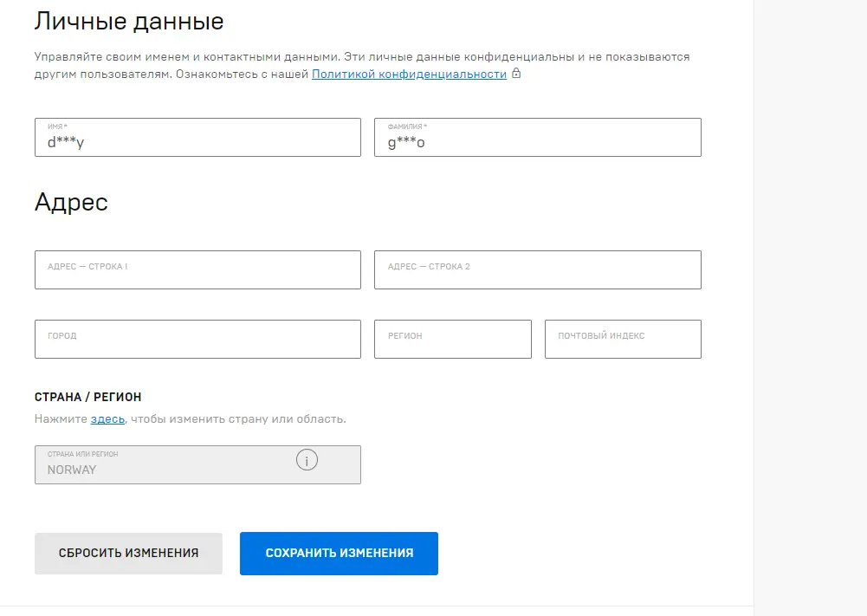Click the Личные данные heading
The image size is (867, 616).
[x=129, y=22]
